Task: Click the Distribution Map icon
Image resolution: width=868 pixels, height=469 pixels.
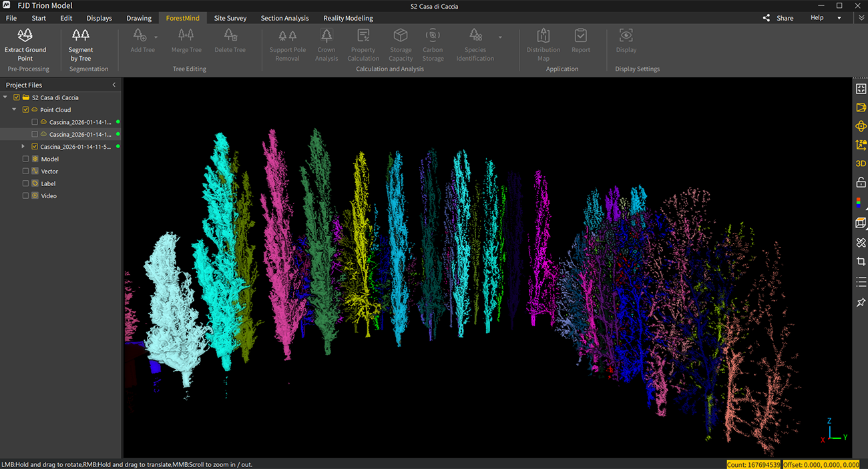Action: (x=544, y=44)
